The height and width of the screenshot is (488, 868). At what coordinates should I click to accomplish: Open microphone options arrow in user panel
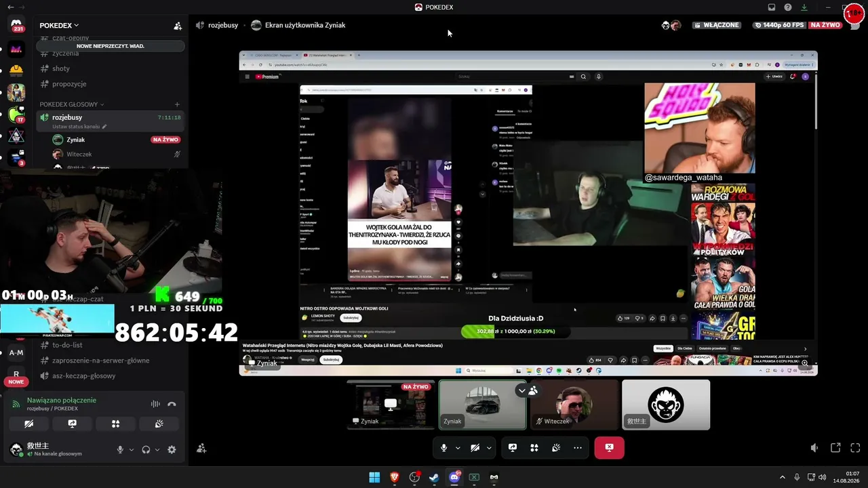click(x=132, y=449)
